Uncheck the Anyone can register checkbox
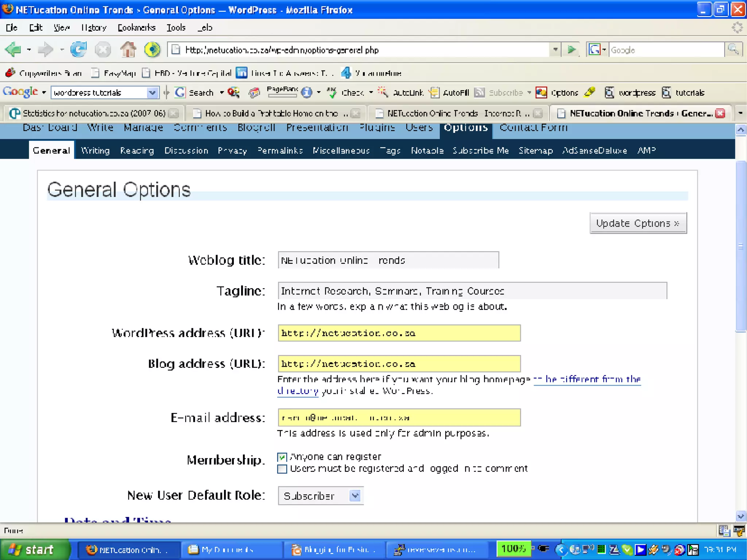 [282, 457]
